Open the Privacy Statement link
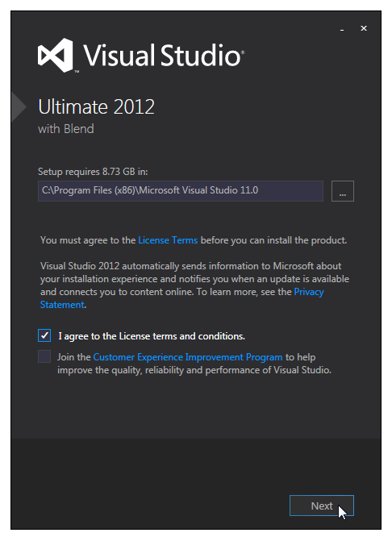392x541 pixels. coord(308,292)
